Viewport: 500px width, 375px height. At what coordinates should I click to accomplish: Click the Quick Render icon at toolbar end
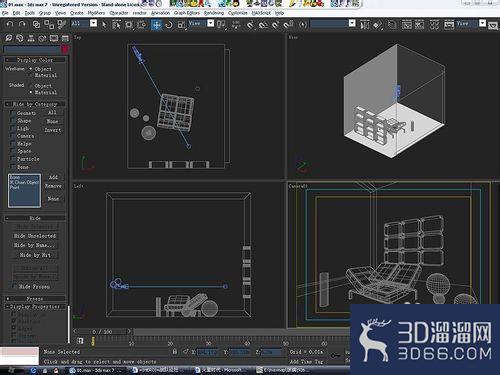click(494, 24)
